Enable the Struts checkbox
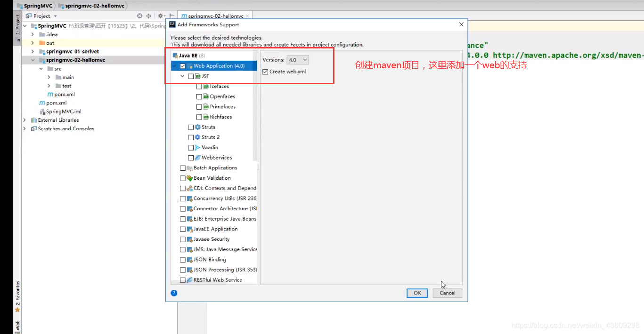The width and height of the screenshot is (644, 334). (x=191, y=127)
